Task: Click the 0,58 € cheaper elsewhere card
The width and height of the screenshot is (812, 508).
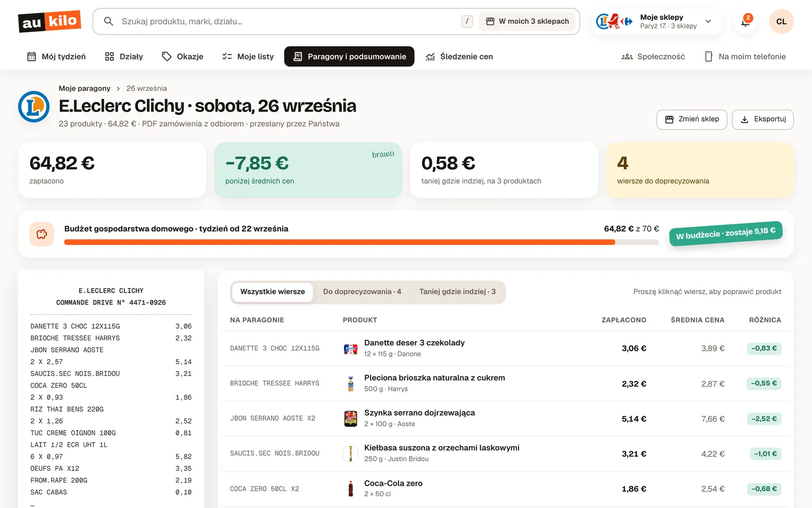Action: coord(504,170)
